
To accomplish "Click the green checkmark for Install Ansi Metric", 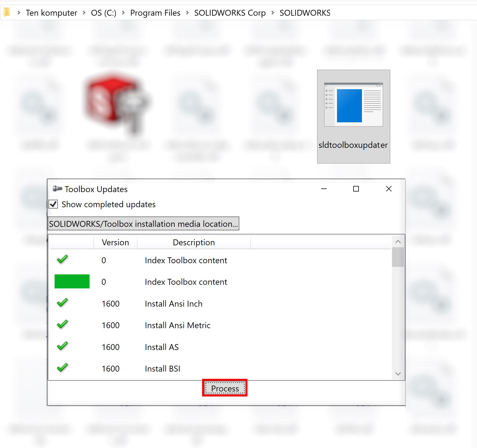I will pos(62,324).
